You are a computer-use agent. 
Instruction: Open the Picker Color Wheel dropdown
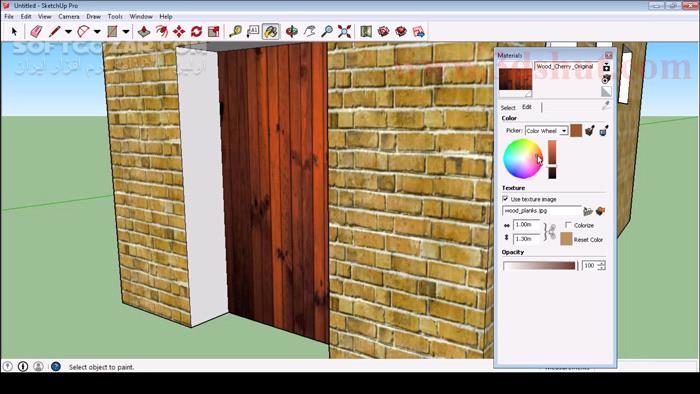click(x=564, y=131)
